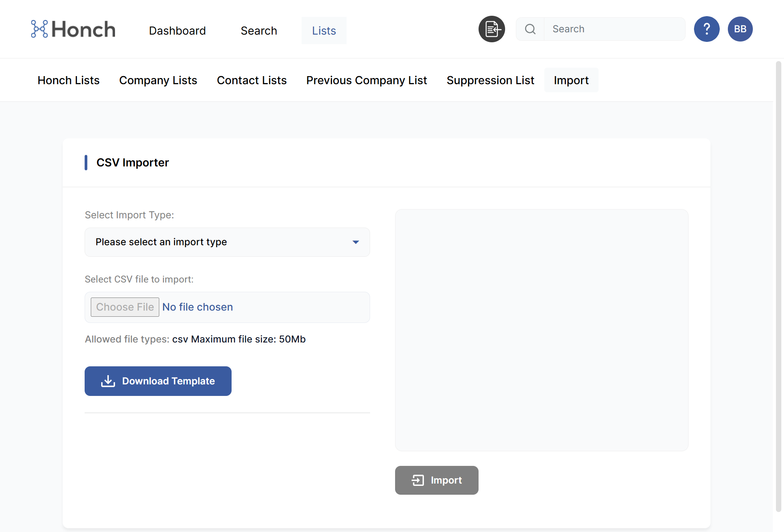Open the BB user avatar menu
Image resolution: width=784 pixels, height=532 pixels.
tap(740, 29)
